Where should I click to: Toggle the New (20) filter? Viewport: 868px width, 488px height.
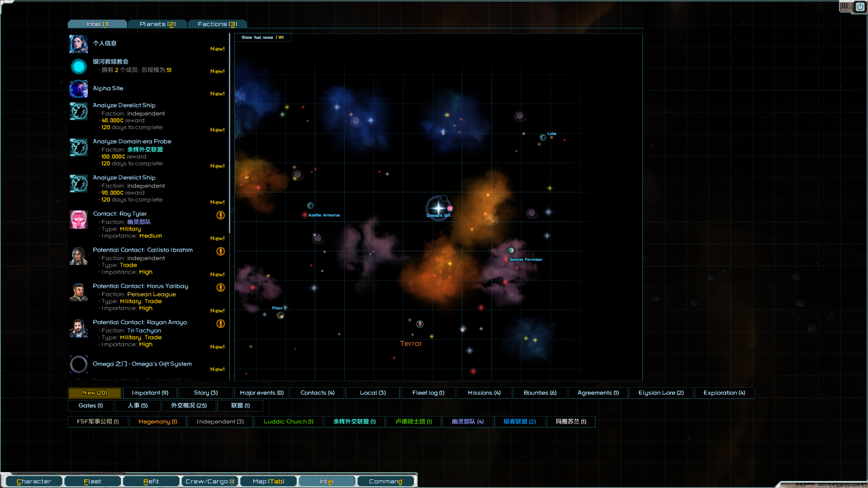tap(95, 393)
